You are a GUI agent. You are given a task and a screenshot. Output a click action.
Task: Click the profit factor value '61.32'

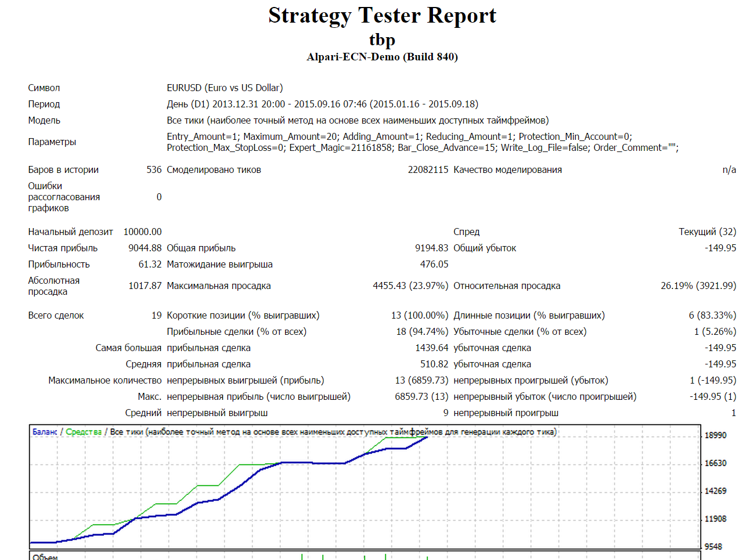tap(150, 264)
